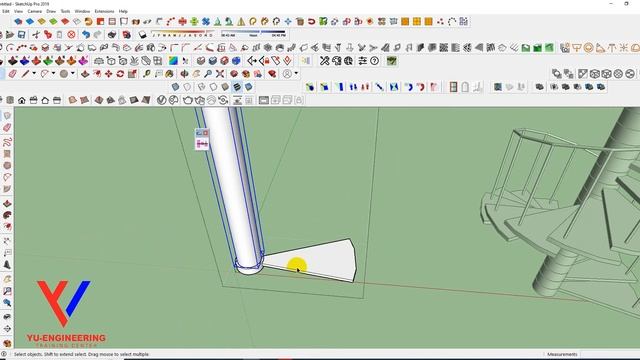Select the Orbit tool in top toolbar
640x360 pixels.
[184, 74]
